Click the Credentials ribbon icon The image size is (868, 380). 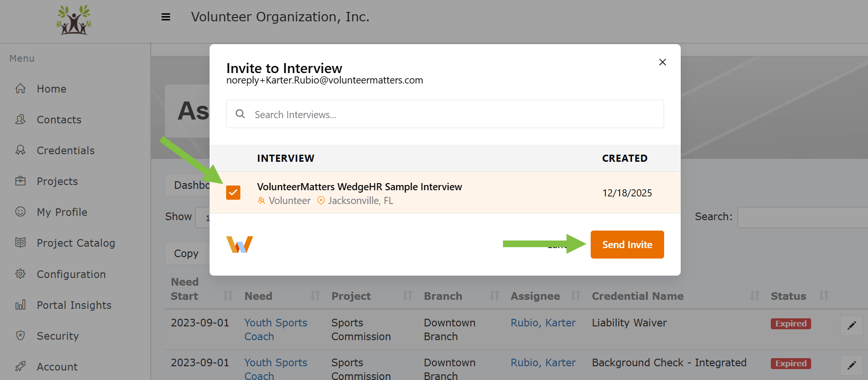click(x=20, y=150)
